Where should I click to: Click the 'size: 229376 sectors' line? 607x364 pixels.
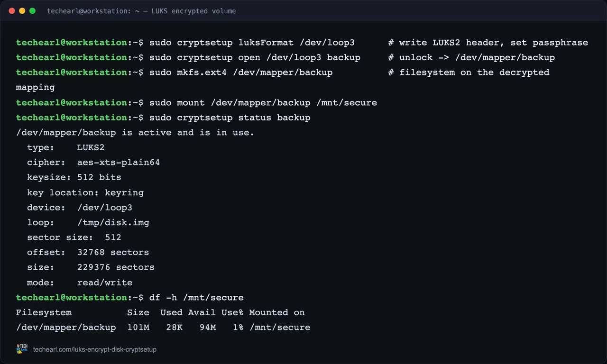pyautogui.click(x=91, y=267)
